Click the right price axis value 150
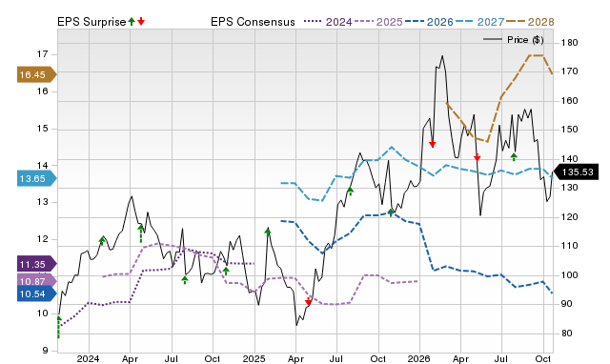The height and width of the screenshot is (364, 610). (x=570, y=130)
